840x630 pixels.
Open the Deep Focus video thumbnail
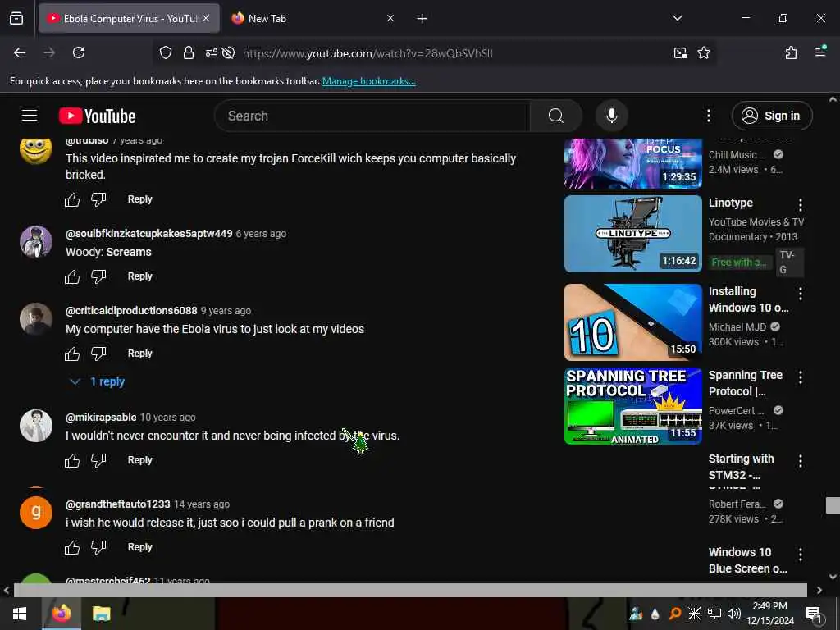(632, 163)
